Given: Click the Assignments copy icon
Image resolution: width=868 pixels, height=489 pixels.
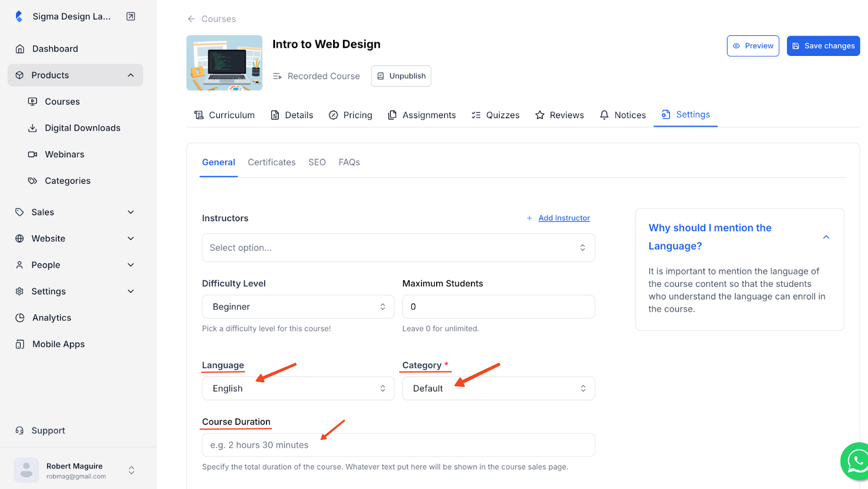Looking at the screenshot, I should click(392, 115).
